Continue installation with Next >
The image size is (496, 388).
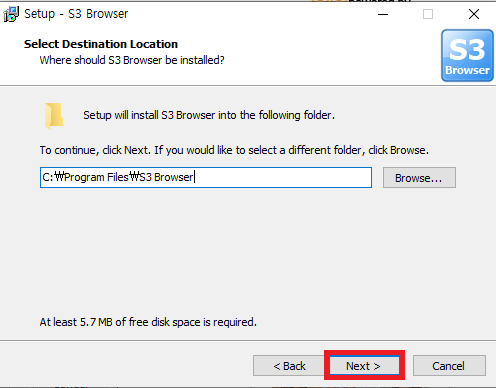click(x=364, y=366)
